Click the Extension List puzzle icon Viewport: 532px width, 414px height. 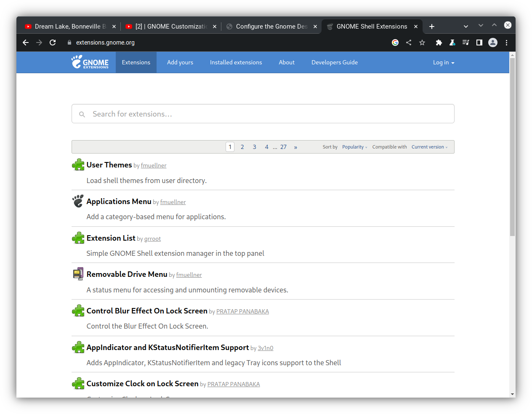(78, 238)
